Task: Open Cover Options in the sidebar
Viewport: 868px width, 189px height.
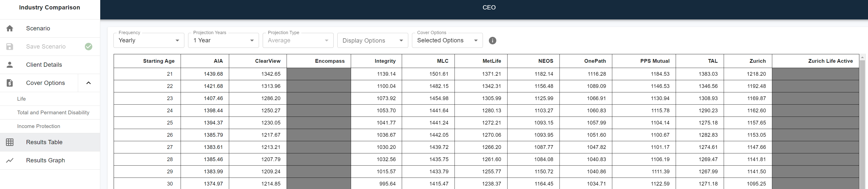Action: coord(39,83)
